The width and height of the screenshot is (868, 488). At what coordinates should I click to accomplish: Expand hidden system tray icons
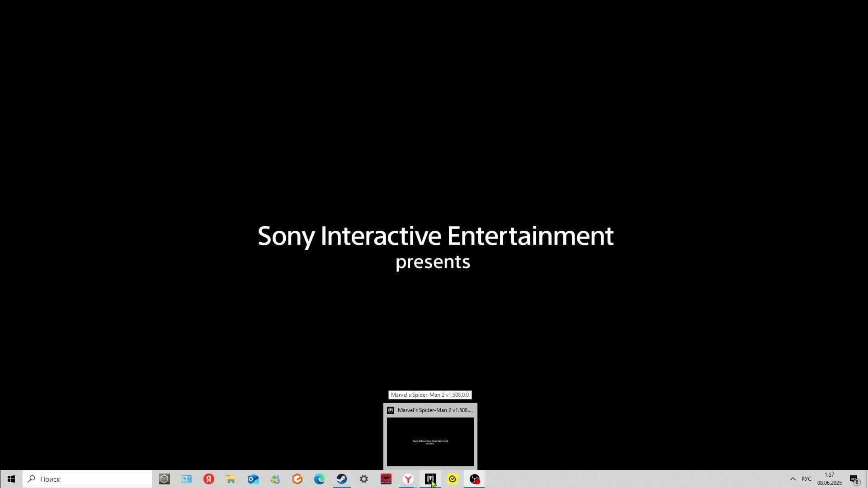[793, 479]
